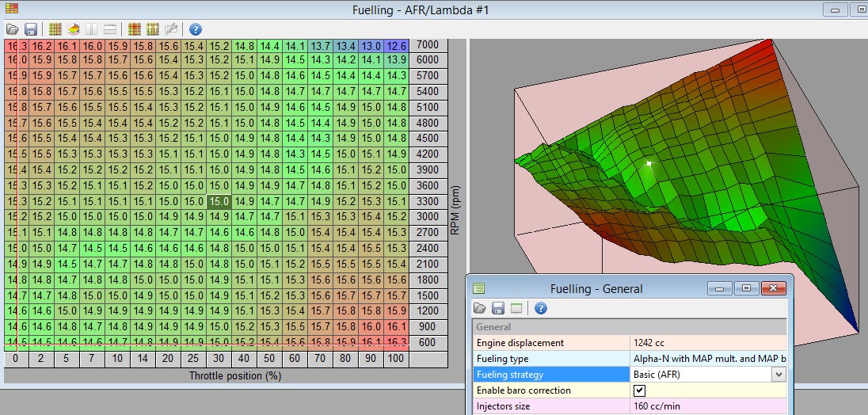Open help in the Fuelling - General window
This screenshot has width=868, height=415.
coord(541,308)
